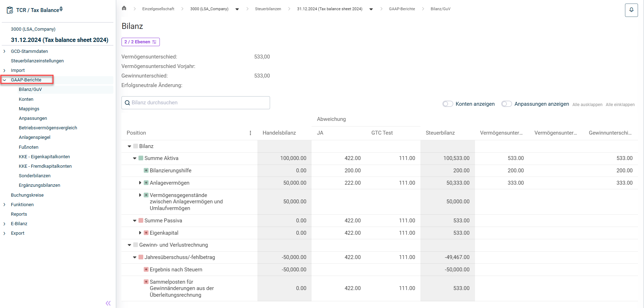Go to Einzelgesellschaft breadcrumb
The width and height of the screenshot is (644, 308).
click(158, 9)
